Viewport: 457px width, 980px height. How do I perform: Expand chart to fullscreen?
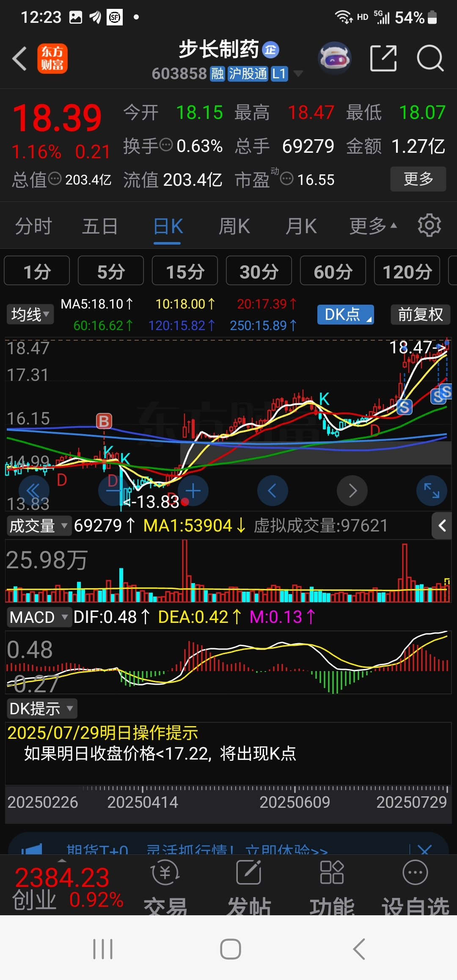[432, 491]
